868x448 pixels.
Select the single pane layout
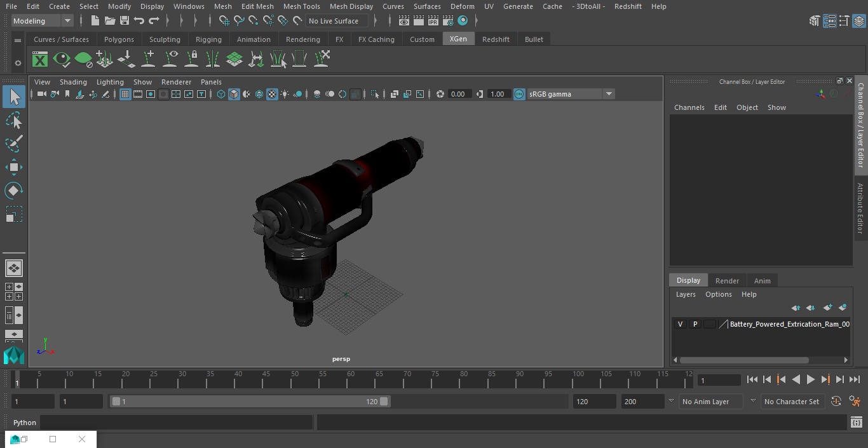[14, 268]
